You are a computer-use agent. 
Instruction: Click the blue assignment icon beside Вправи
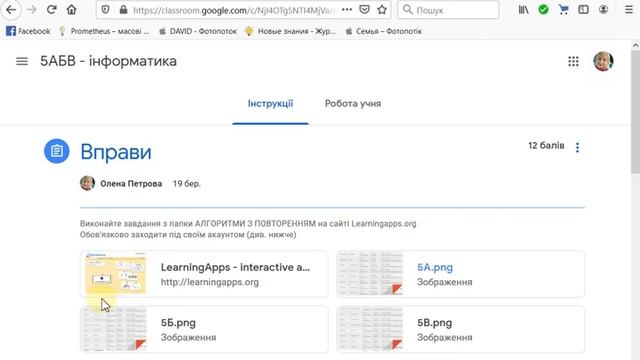57,151
